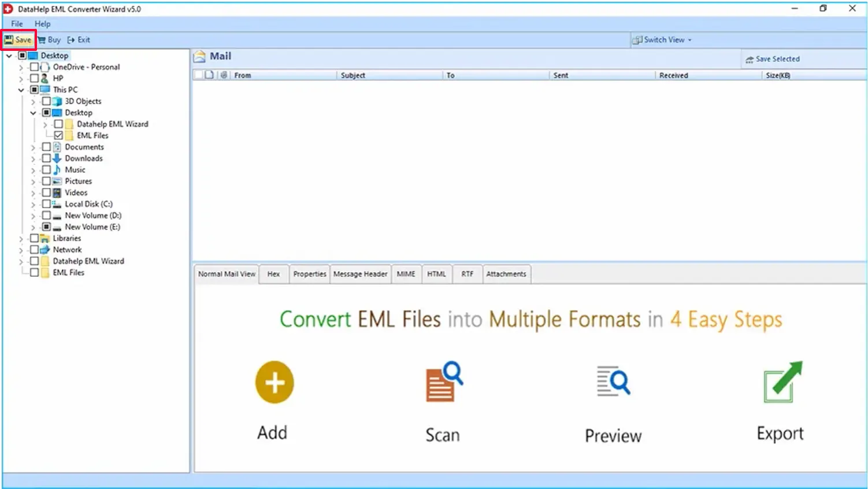The width and height of the screenshot is (868, 489).
Task: Check the Libraries checkbox
Action: point(35,238)
